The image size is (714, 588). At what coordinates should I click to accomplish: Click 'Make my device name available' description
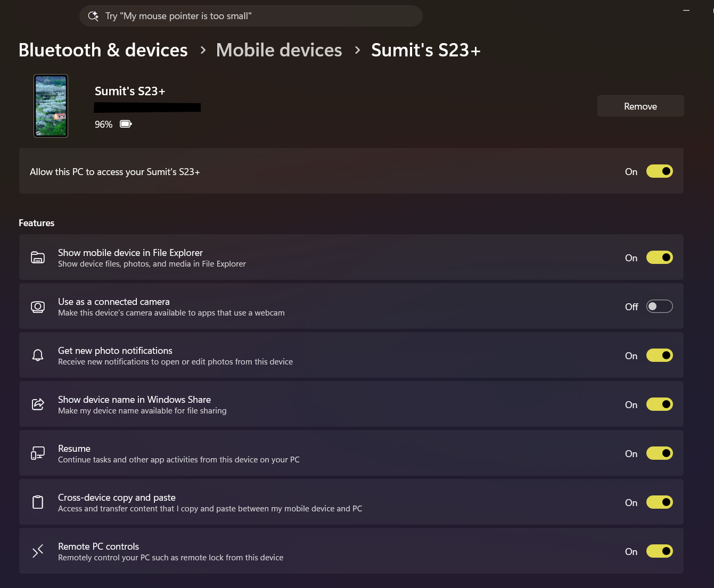[142, 411]
